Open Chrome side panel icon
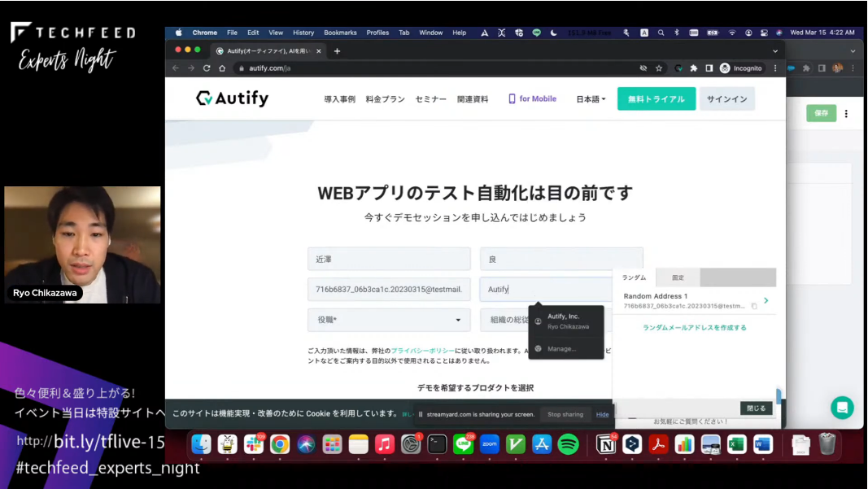This screenshot has height=489, width=868. (x=709, y=68)
